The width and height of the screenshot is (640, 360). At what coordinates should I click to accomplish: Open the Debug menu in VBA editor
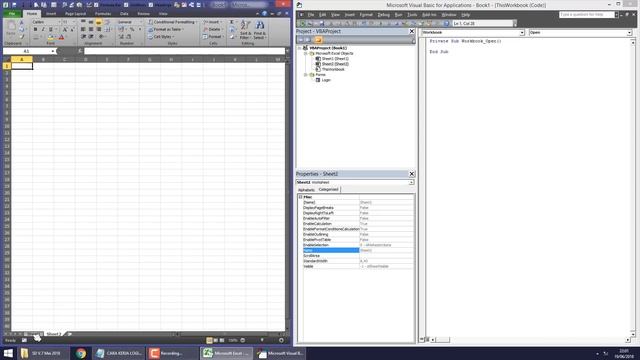(383, 15)
